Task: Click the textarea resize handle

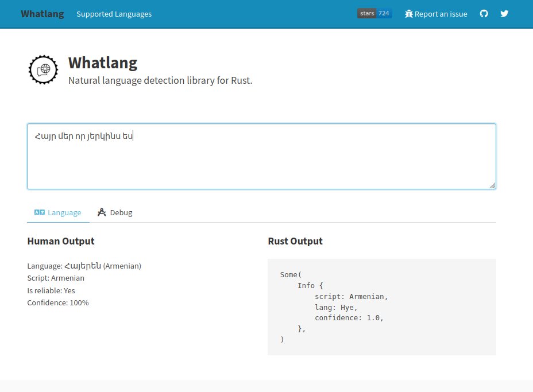Action: [x=492, y=185]
